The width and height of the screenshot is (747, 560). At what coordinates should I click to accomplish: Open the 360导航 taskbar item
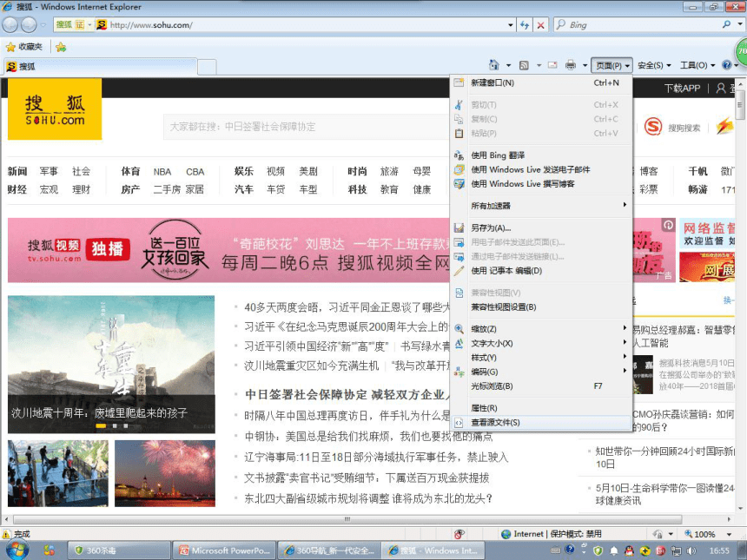tap(328, 550)
